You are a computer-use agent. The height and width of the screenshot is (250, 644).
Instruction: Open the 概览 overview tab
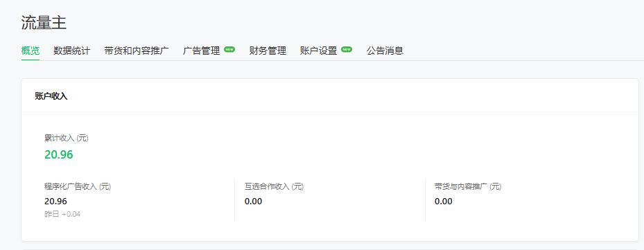click(x=31, y=51)
